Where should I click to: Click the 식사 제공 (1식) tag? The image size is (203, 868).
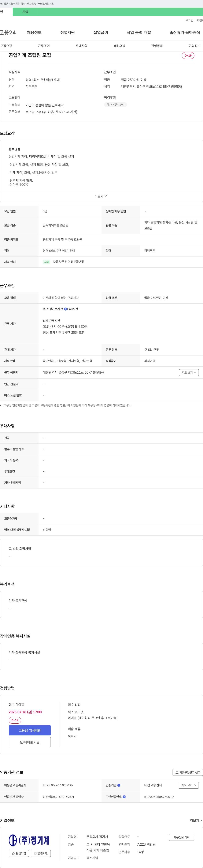115,105
